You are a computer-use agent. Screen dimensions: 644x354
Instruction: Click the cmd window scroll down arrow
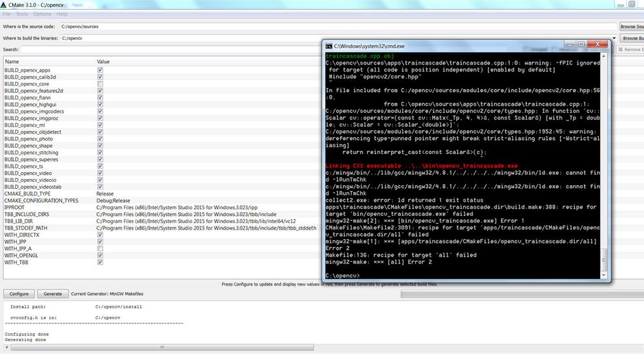point(604,275)
